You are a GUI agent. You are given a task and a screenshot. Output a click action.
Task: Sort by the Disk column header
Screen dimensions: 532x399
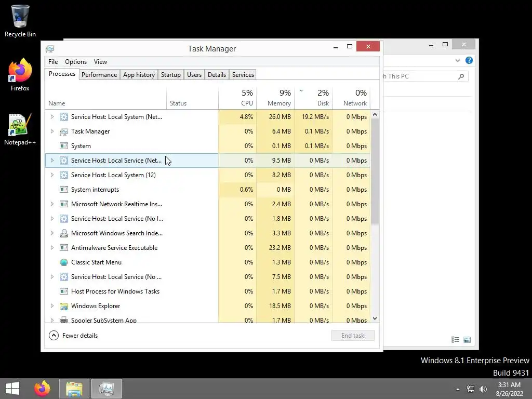(x=313, y=98)
